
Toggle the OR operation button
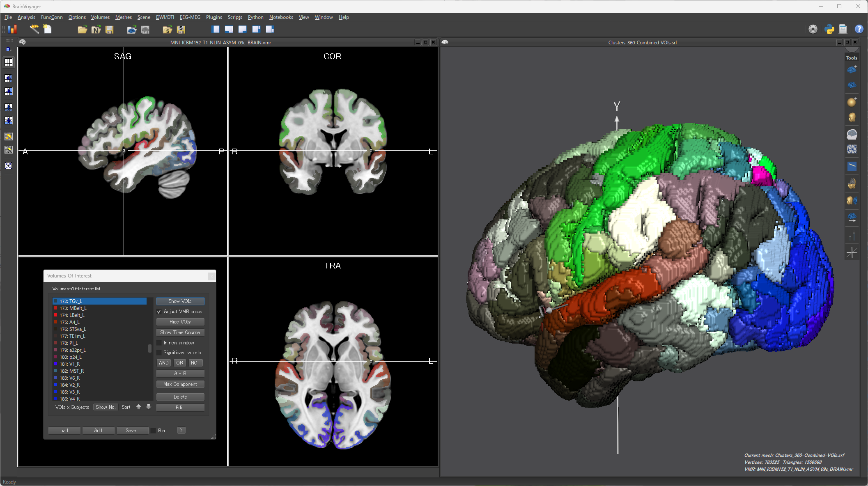(x=179, y=363)
